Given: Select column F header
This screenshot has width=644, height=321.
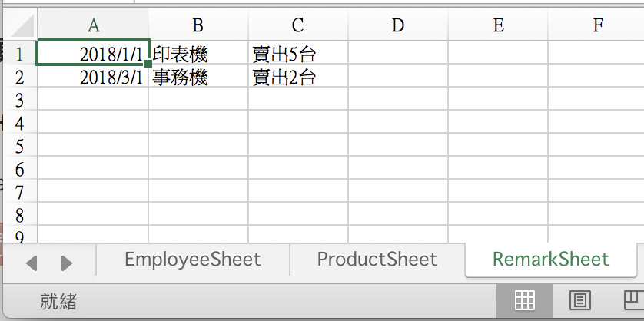Looking at the screenshot, I should (598, 25).
